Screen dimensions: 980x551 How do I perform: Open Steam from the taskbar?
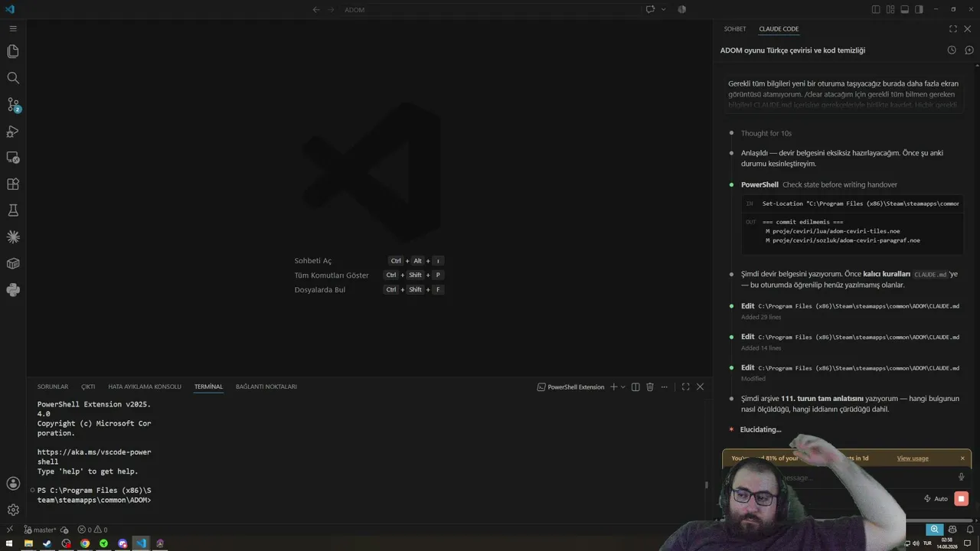(x=47, y=544)
